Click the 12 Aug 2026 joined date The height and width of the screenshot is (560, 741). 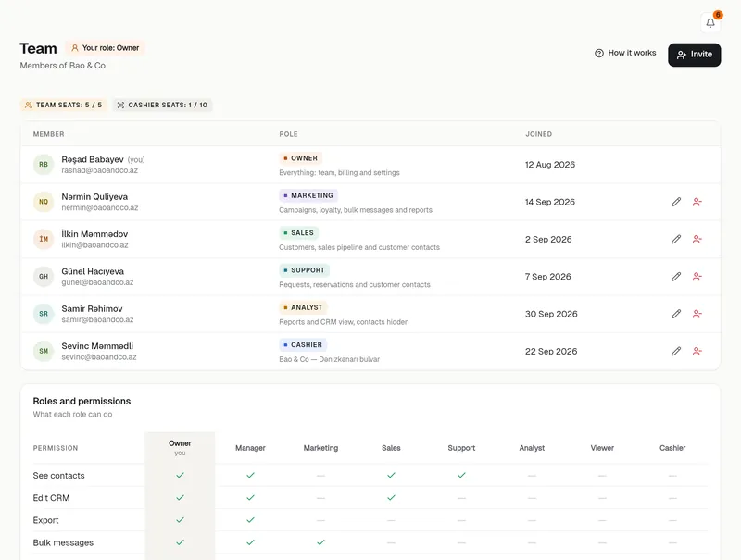point(550,165)
